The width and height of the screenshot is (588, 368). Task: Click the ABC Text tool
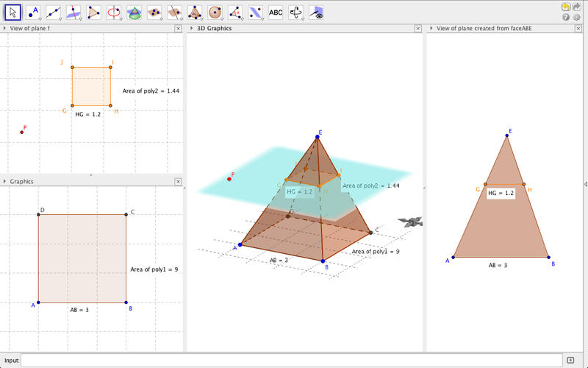pyautogui.click(x=276, y=12)
